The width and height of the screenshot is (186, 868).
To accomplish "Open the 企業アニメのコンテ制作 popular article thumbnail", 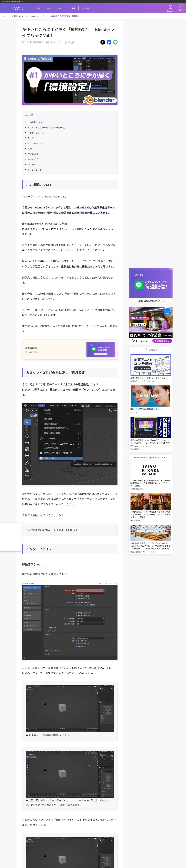I will 151,365.
